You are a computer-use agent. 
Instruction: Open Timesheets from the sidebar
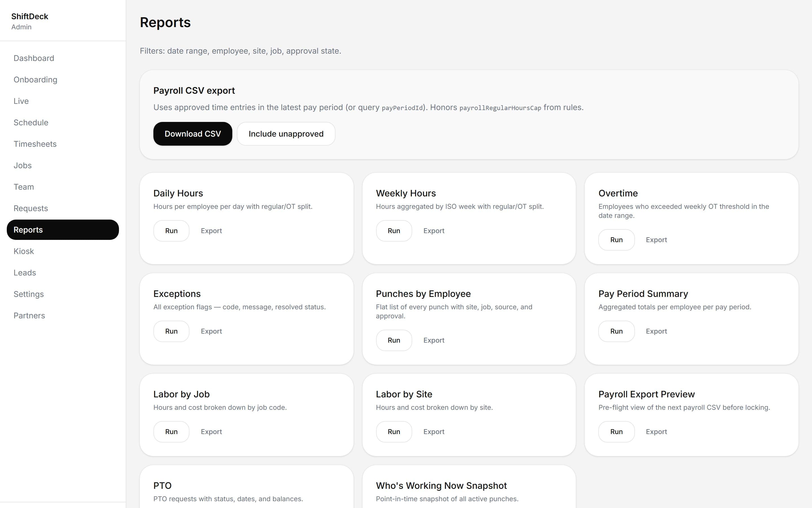pos(63,144)
